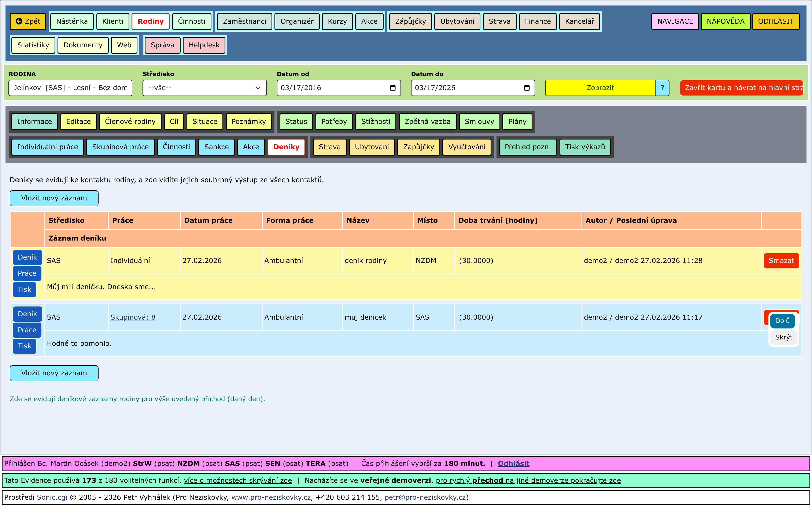Click the Dolů floating button
Screen dimensions: 812x517
pos(782,320)
